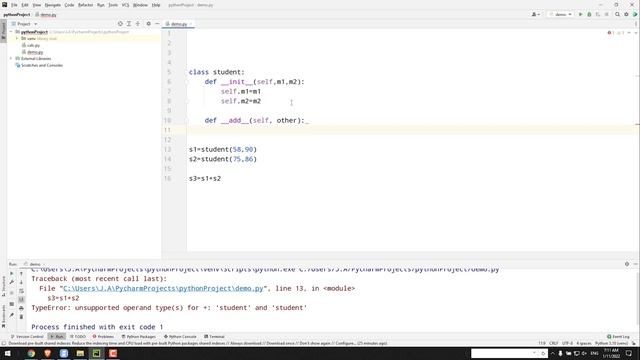Click pythonProject breadcrumb in navigation bar
Image resolution: width=640 pixels, height=360 pixels.
click(x=17, y=15)
